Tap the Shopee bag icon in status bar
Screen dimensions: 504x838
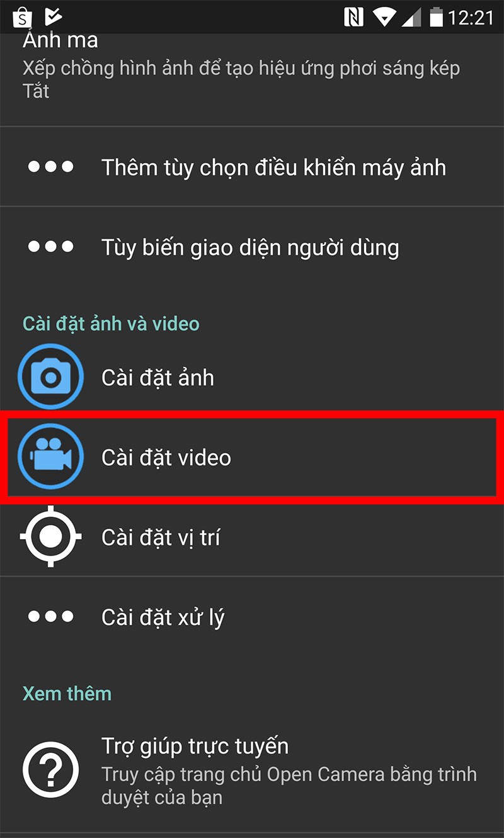point(22,17)
